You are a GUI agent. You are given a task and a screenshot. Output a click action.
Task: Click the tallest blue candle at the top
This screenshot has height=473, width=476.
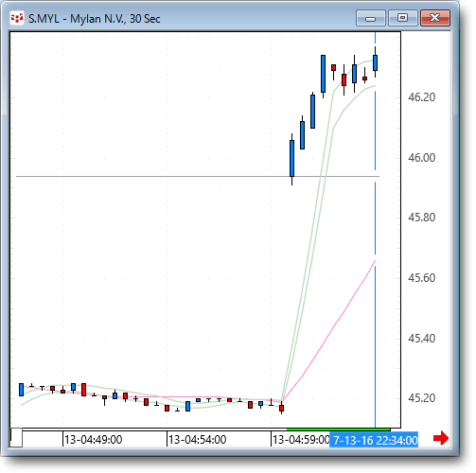[x=323, y=74]
